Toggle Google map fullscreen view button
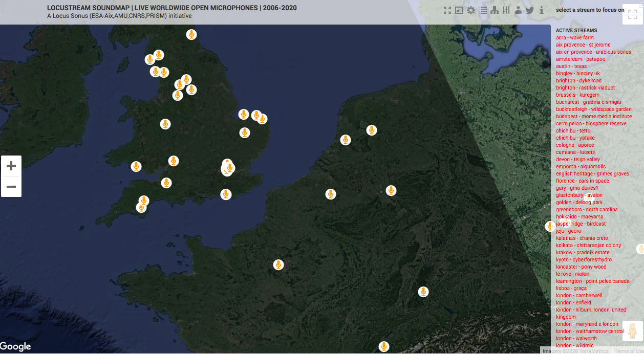This screenshot has height=354, width=644. 632,15
